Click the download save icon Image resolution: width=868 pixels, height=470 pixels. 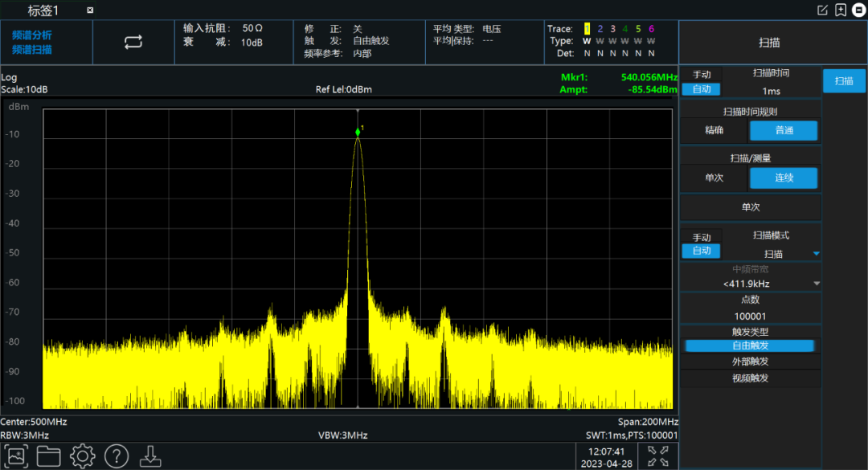click(x=150, y=456)
